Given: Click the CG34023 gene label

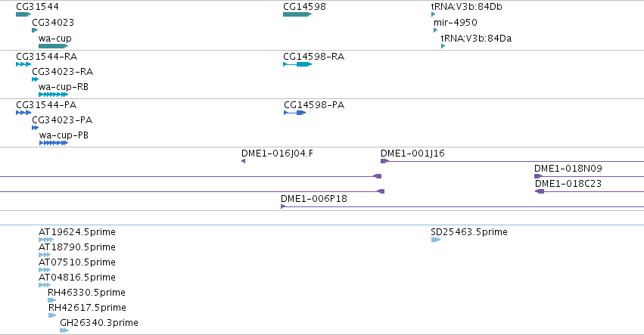Looking at the screenshot, I should pos(53,22).
